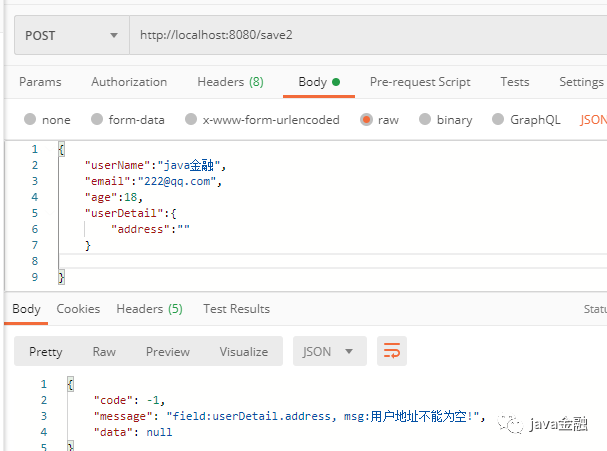Image resolution: width=607 pixels, height=451 pixels.
Task: Open response JSON format dropdown
Action: tap(329, 351)
